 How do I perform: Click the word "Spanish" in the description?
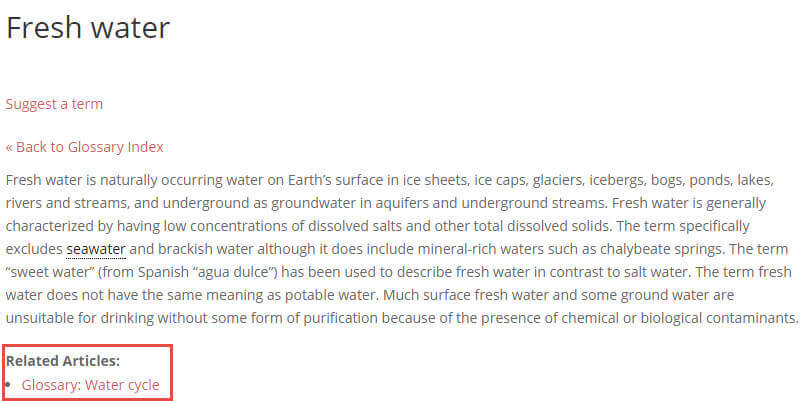(x=178, y=272)
